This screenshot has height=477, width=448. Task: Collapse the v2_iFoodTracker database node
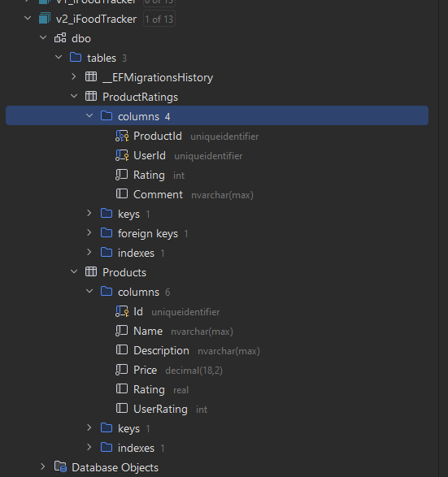click(28, 19)
